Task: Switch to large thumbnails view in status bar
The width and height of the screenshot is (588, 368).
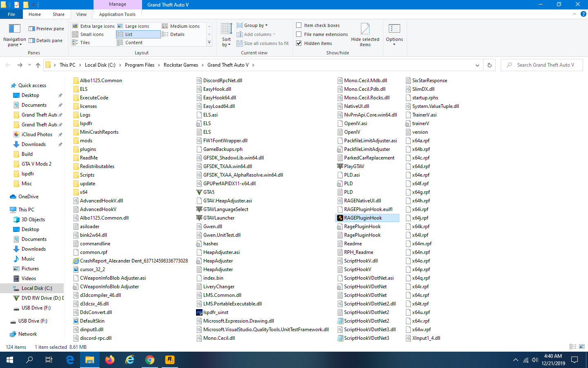Action: tap(582, 347)
